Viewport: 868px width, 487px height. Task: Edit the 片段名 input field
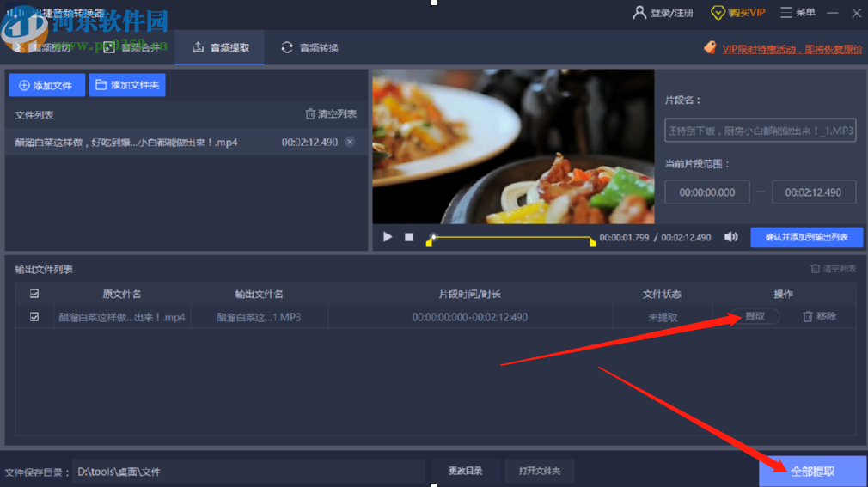click(761, 131)
